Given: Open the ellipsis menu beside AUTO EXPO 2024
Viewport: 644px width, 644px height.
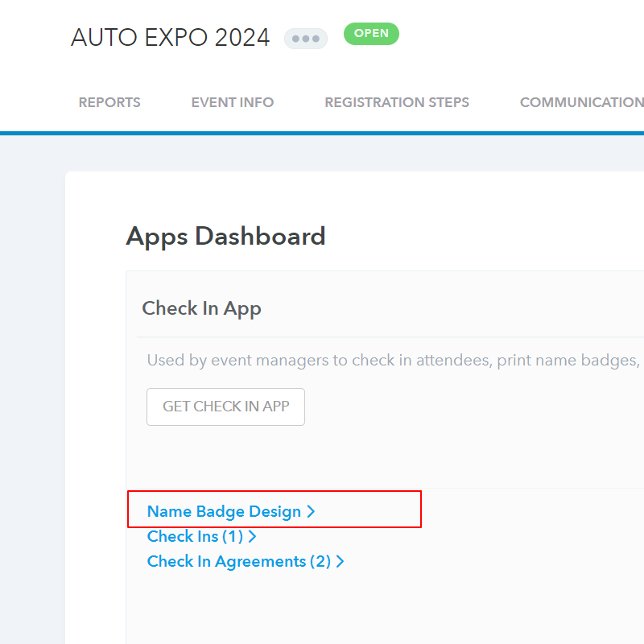Looking at the screenshot, I should click(x=306, y=39).
